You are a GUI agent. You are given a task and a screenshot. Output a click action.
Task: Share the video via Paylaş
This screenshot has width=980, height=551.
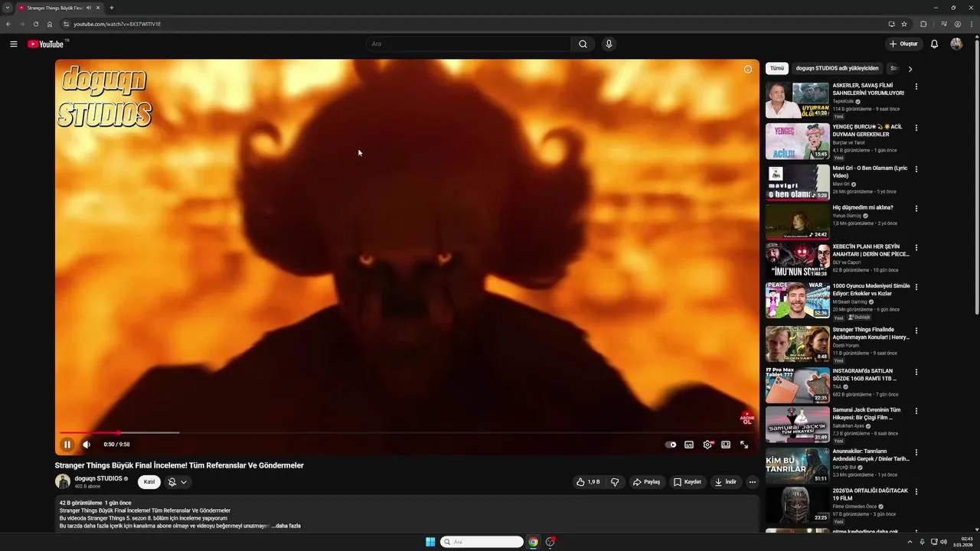[646, 482]
